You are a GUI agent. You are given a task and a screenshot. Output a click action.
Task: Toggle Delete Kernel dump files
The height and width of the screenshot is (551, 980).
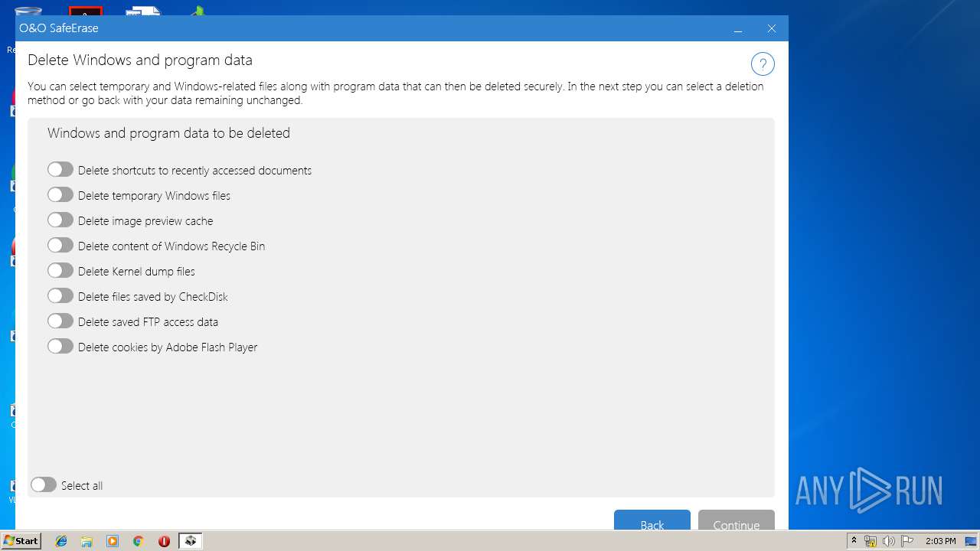click(60, 271)
